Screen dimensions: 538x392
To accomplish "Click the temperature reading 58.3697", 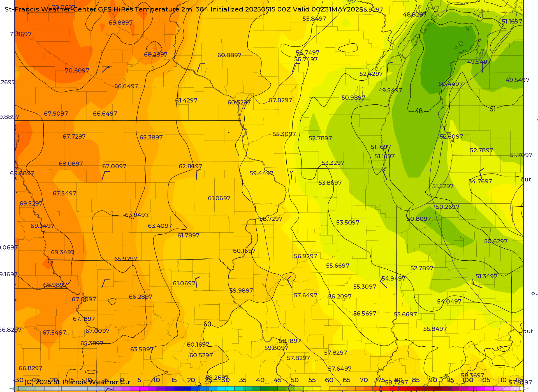I will click(472, 375).
